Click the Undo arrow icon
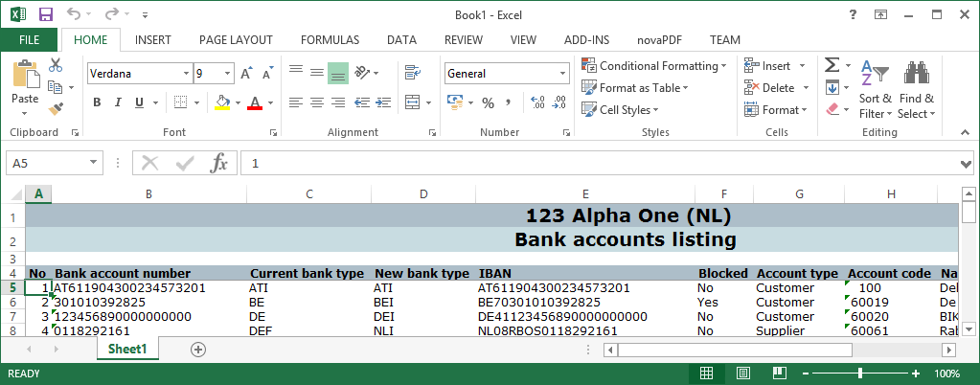The width and height of the screenshot is (980, 385). (74, 14)
